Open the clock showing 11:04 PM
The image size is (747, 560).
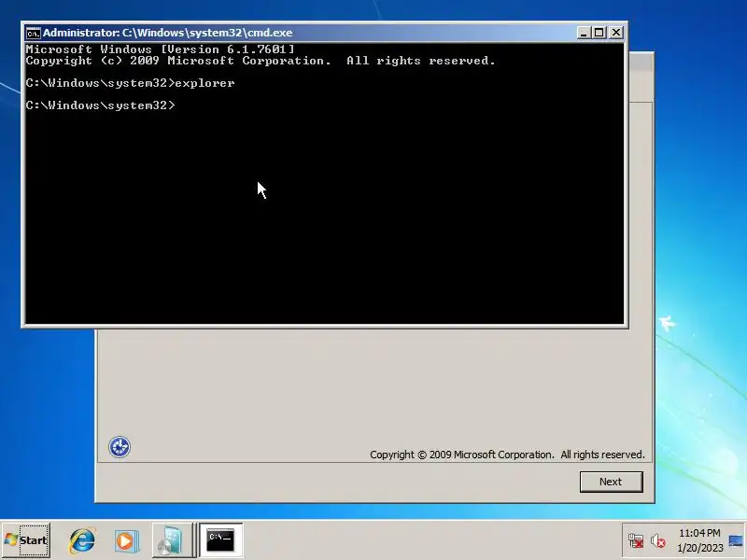(x=699, y=533)
